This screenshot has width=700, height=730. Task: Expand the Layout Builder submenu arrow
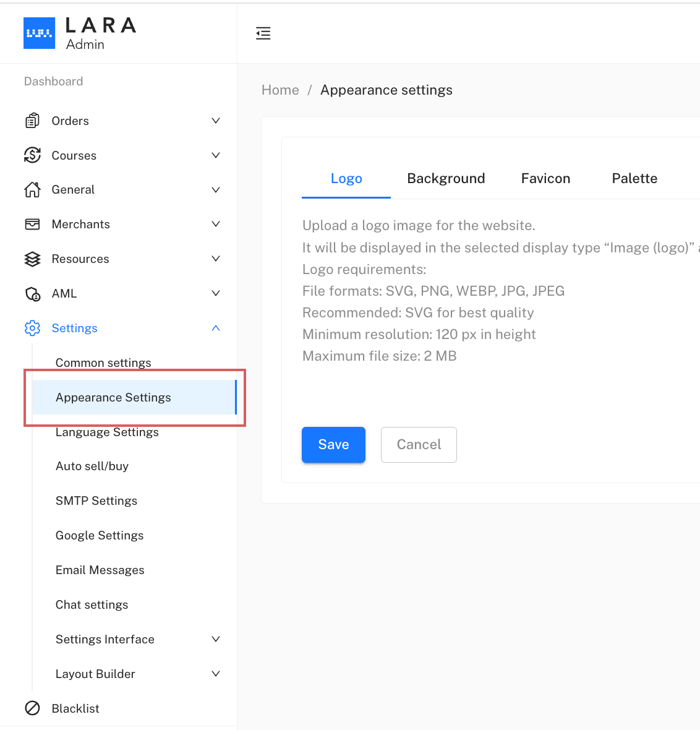(x=216, y=674)
